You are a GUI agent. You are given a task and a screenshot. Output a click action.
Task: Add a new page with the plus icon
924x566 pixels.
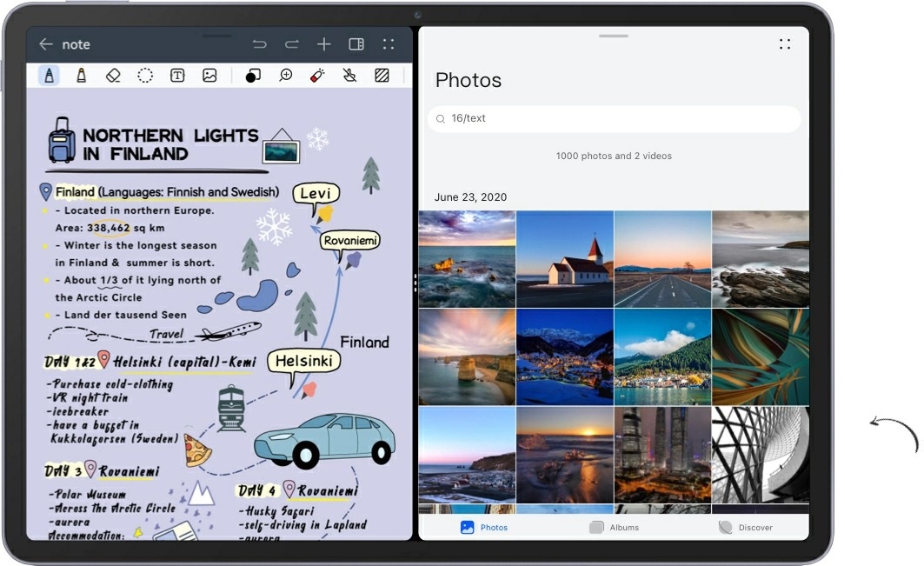pyautogui.click(x=324, y=44)
